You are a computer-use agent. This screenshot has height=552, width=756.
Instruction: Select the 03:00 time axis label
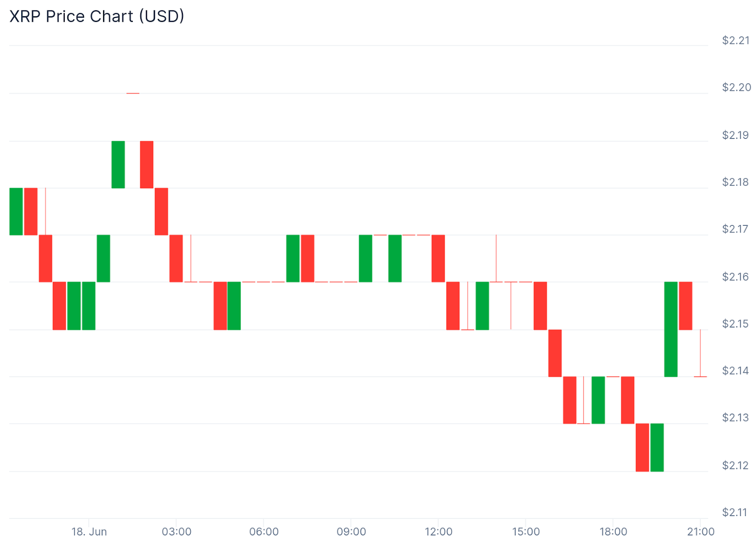(x=176, y=532)
